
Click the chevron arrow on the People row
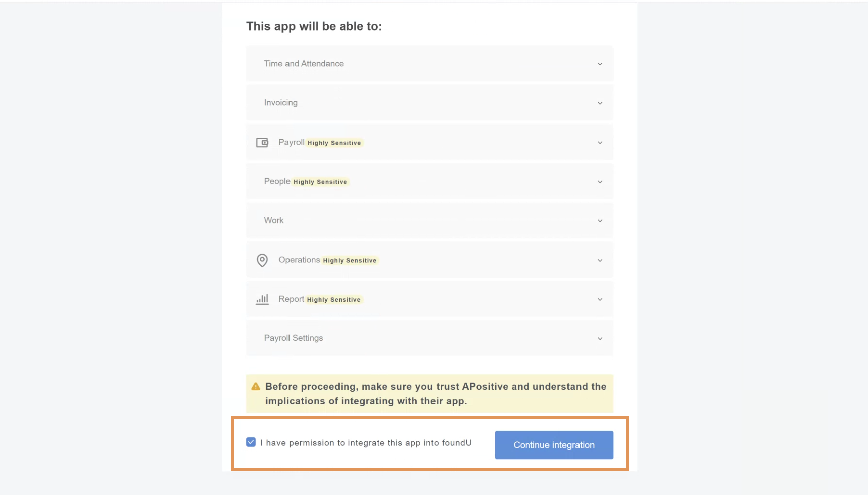coord(600,182)
